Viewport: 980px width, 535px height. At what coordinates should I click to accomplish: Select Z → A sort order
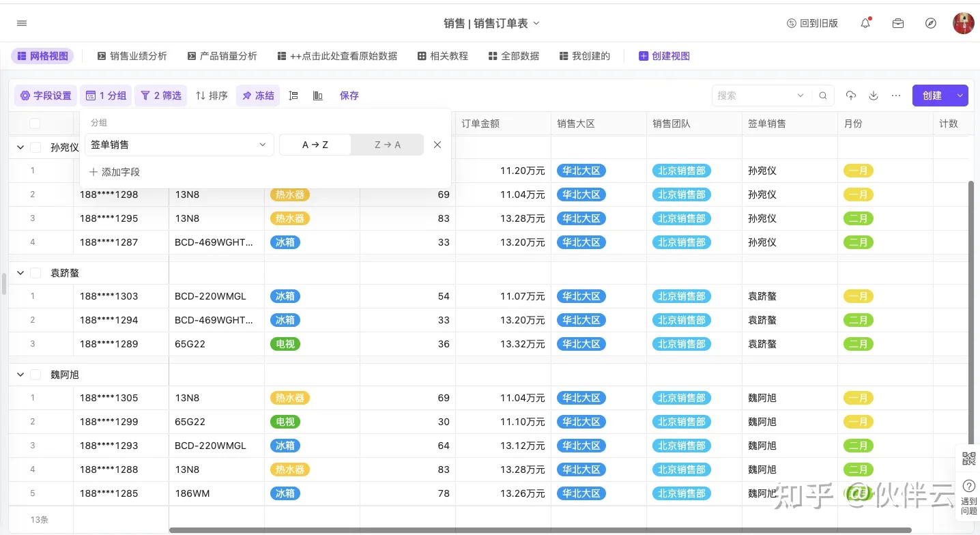(388, 145)
